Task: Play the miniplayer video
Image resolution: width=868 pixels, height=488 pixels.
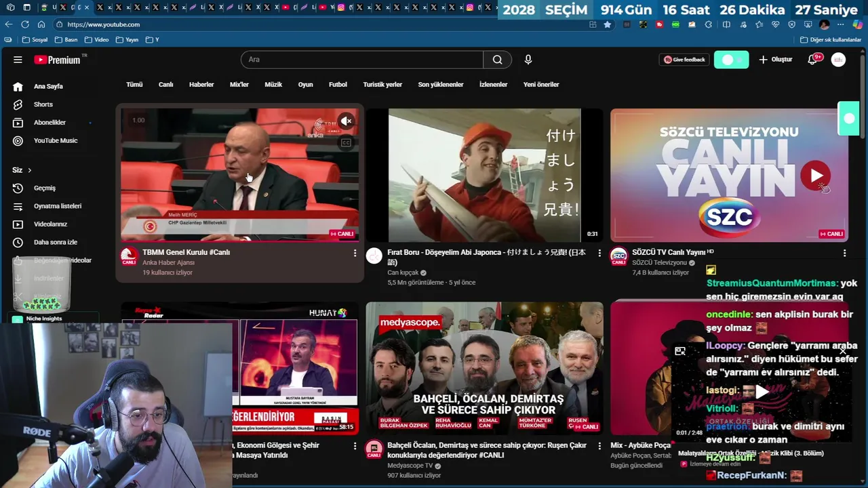Action: 762,392
